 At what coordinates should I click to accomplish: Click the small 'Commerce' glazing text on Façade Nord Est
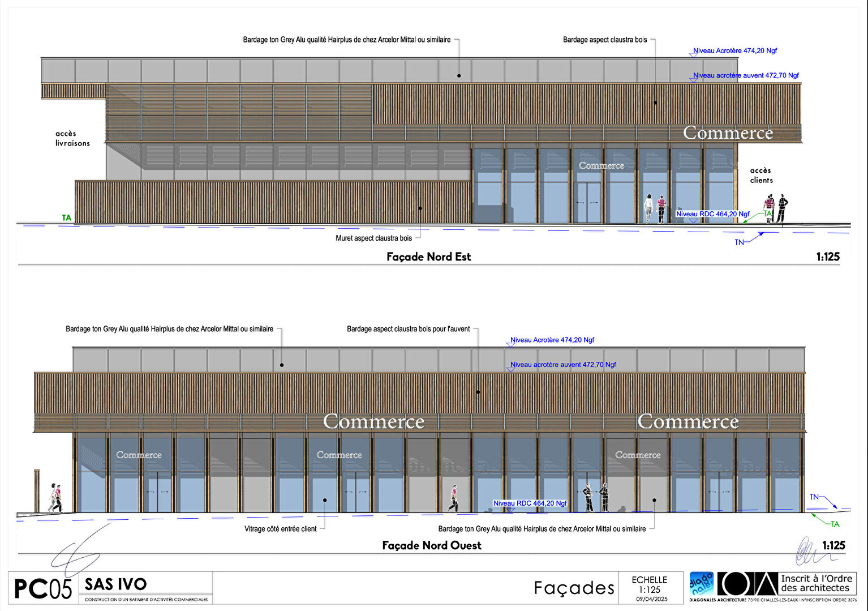[601, 165]
